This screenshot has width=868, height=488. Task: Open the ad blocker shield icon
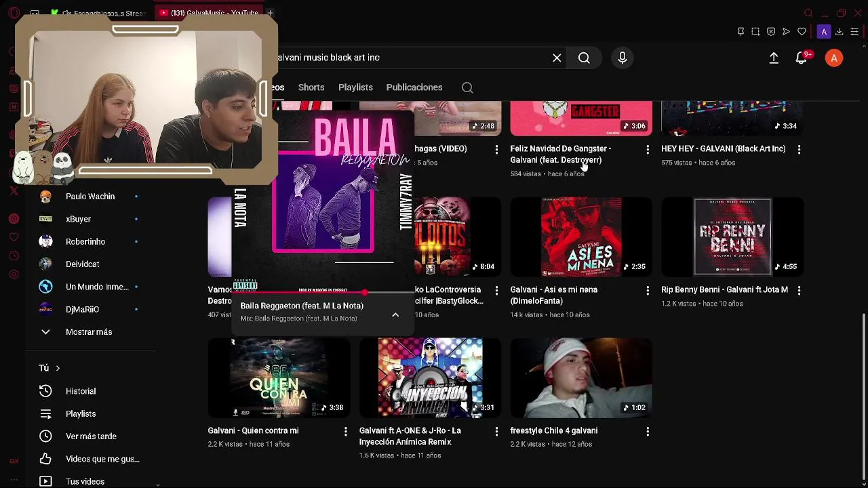coord(771,32)
